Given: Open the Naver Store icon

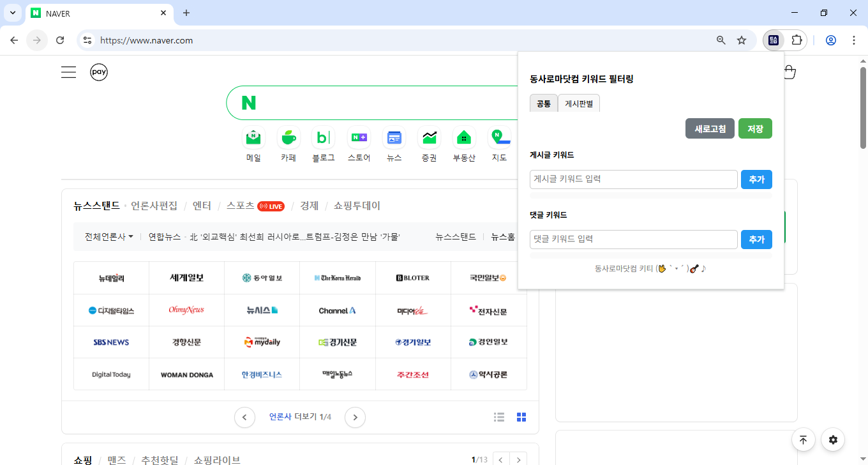Looking at the screenshot, I should (x=359, y=137).
